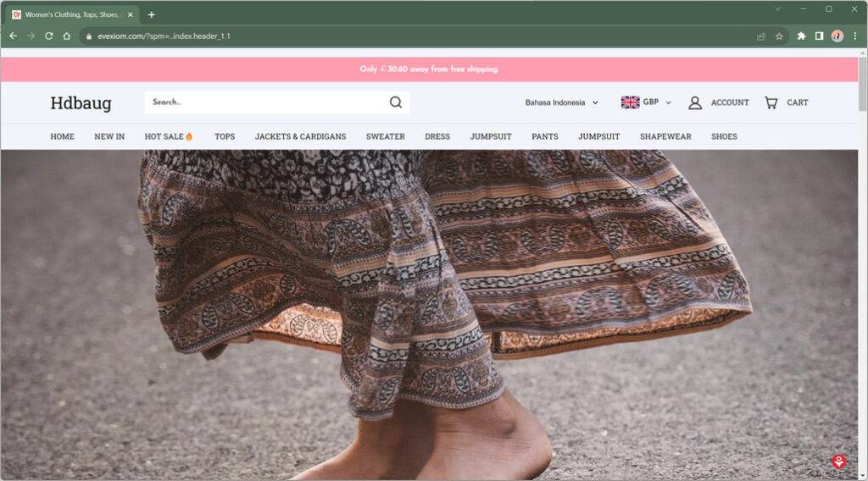Click the shopping cart icon
The width and height of the screenshot is (868, 481).
coord(771,102)
